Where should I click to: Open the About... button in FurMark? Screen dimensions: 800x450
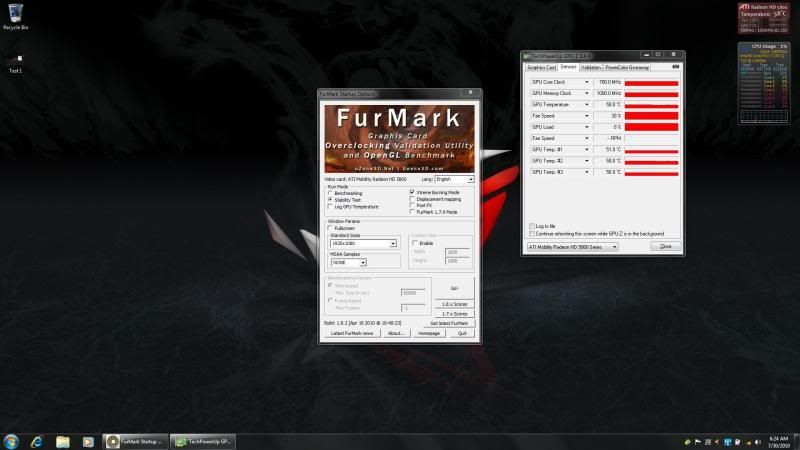coord(396,333)
